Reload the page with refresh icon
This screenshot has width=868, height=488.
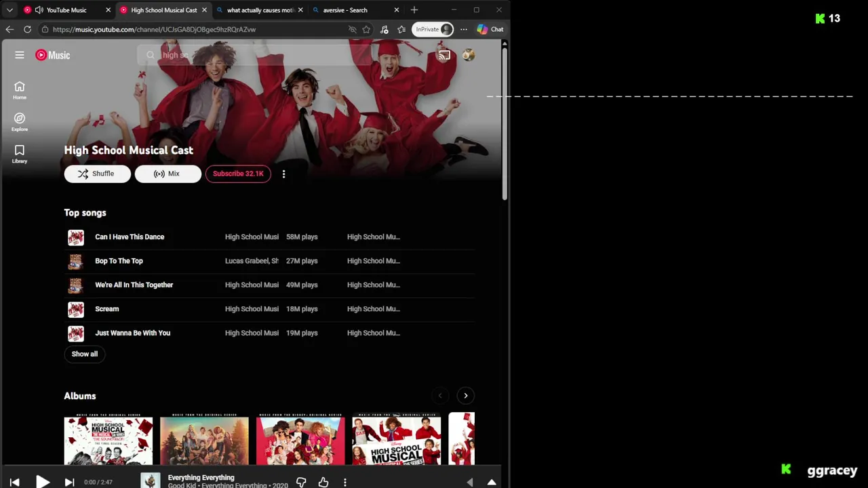point(27,29)
